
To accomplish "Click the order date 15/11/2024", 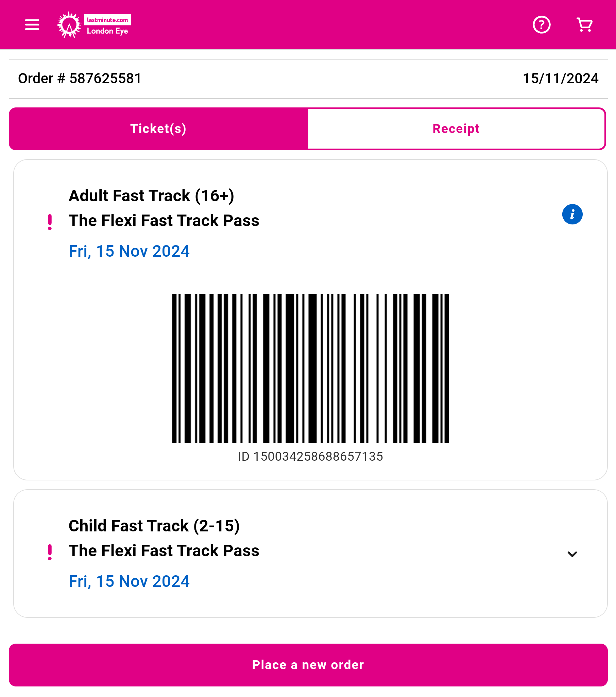I will [x=561, y=79].
